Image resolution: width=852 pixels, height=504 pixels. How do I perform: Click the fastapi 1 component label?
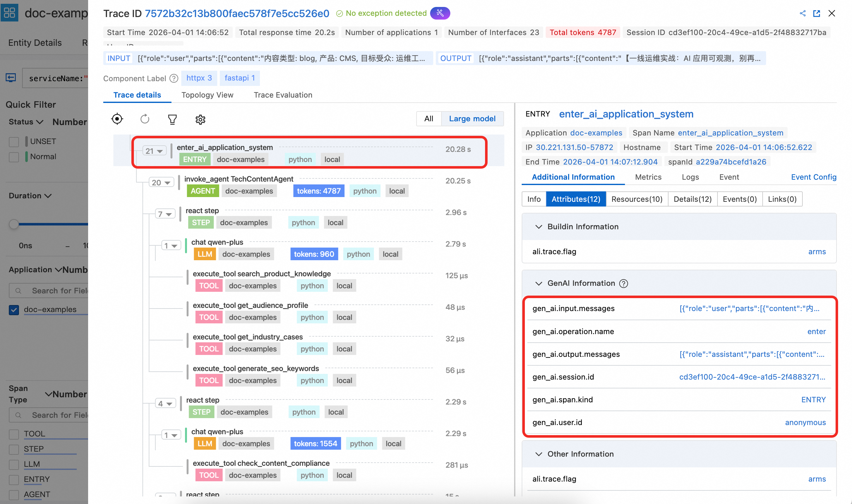(x=240, y=78)
